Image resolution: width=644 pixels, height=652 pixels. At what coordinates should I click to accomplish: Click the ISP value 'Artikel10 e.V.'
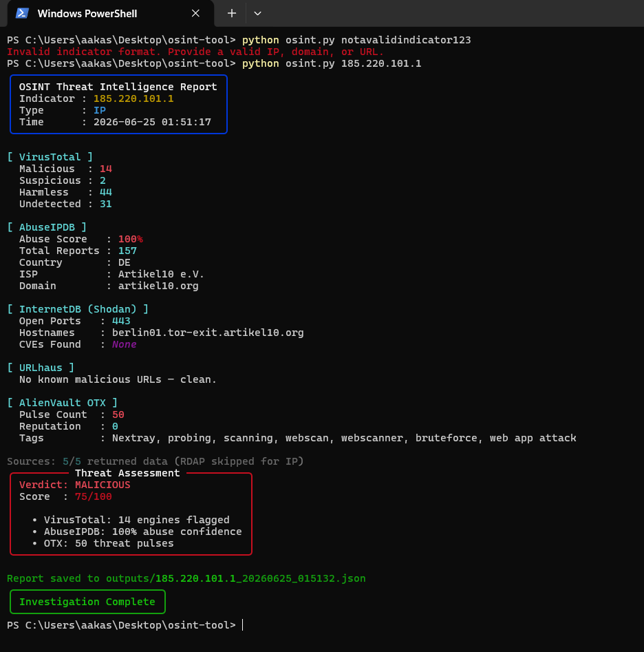tap(161, 274)
